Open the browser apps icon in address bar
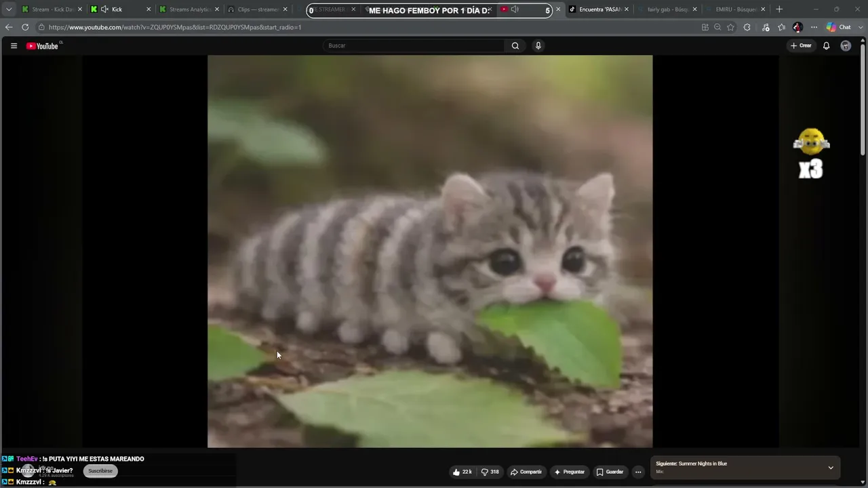The height and width of the screenshot is (488, 868). point(705,27)
